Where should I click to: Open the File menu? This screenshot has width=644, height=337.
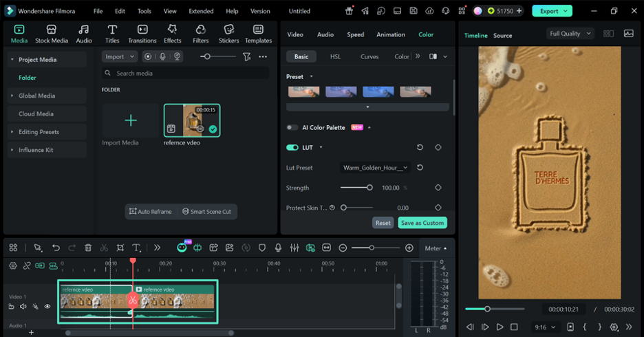(98, 11)
